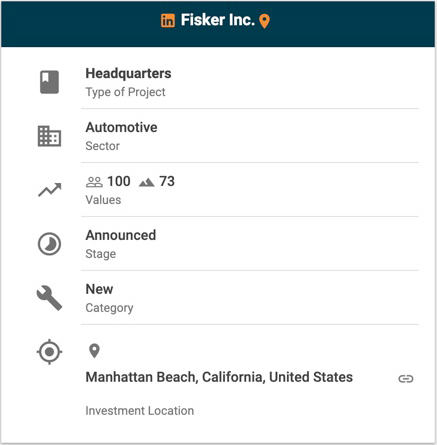Click the trending arrow Values icon

point(50,190)
